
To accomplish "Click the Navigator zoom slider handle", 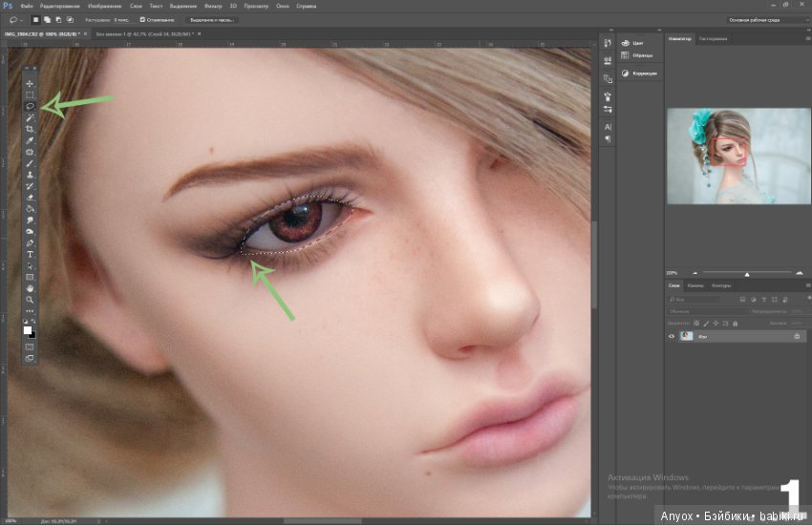I will (x=747, y=274).
